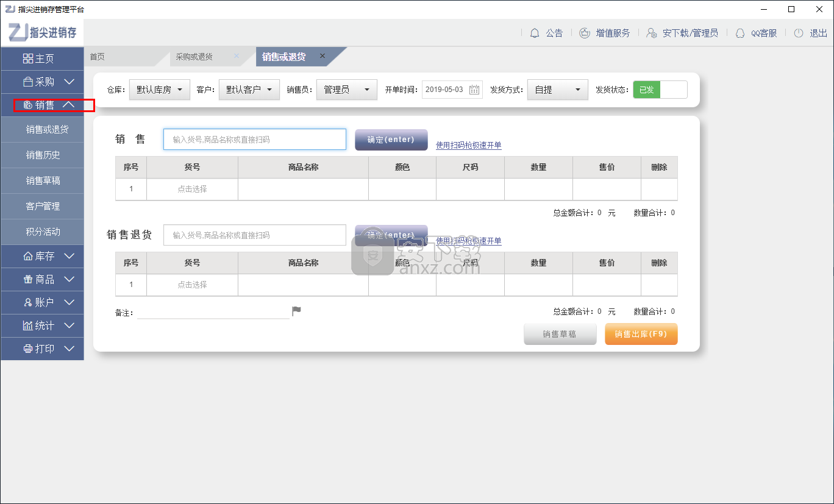Viewport: 834px width, 504px height.
Task: Open the 仓库 默认库房 dropdown
Action: (x=160, y=90)
